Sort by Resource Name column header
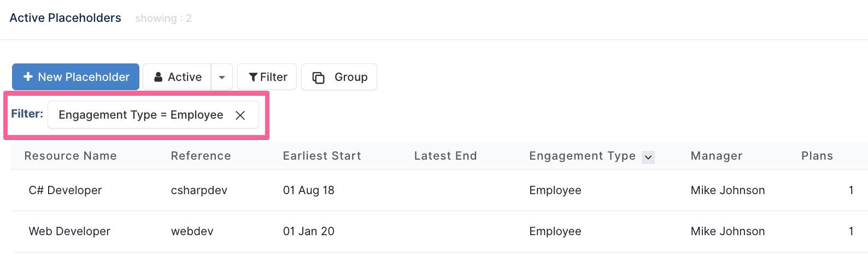 pyautogui.click(x=71, y=156)
